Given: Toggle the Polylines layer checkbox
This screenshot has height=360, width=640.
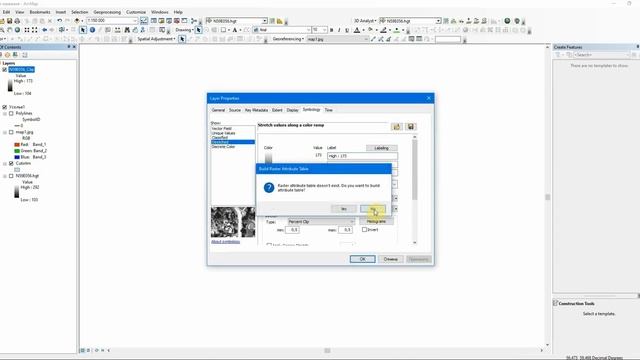Looking at the screenshot, I should point(11,113).
